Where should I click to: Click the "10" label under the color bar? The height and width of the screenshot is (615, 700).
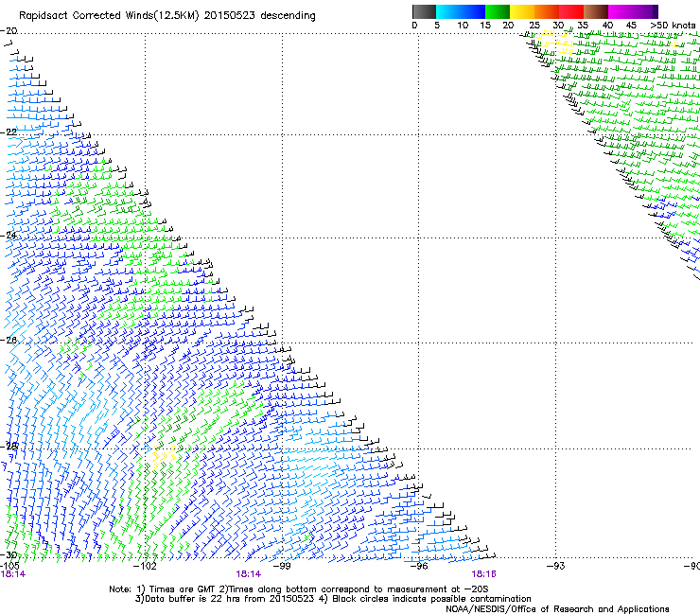point(463,26)
